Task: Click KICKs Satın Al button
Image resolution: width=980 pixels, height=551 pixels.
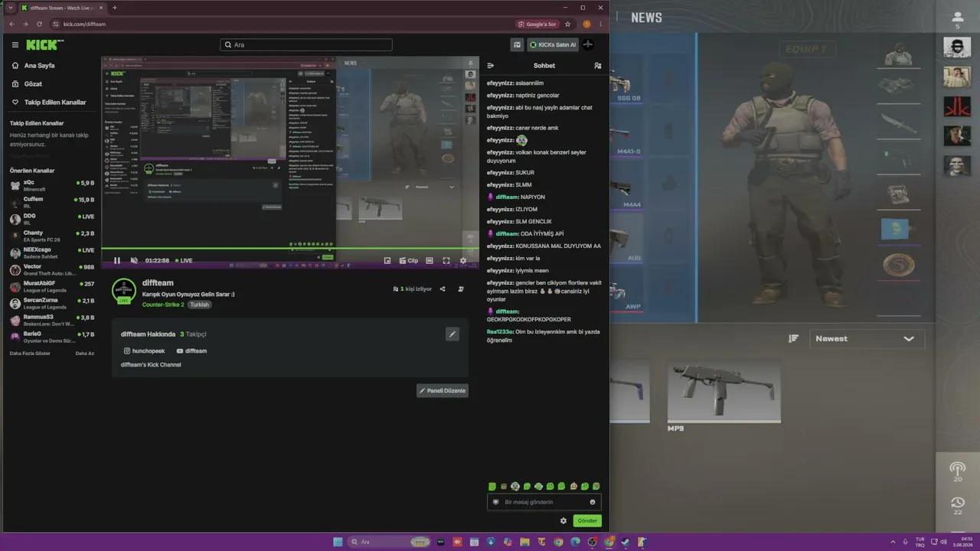Action: pos(552,45)
